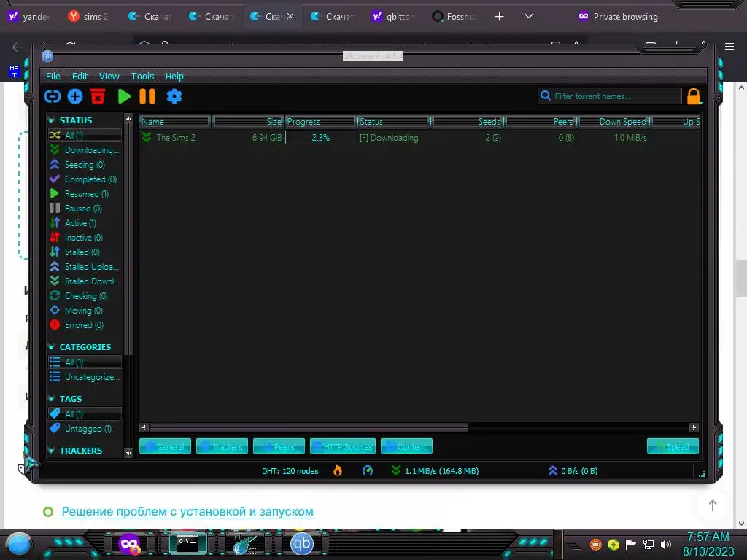Select the Resumed (1) filter

coord(85,194)
